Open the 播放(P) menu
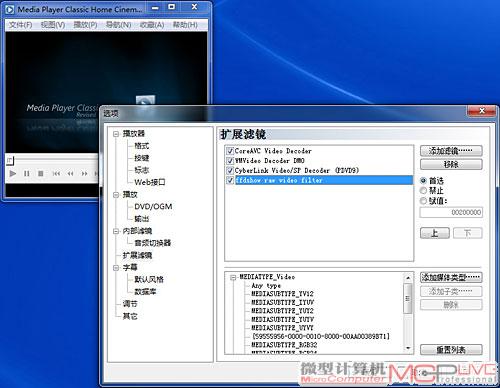Image resolution: width=500 pixels, height=388 pixels. pyautogui.click(x=85, y=25)
